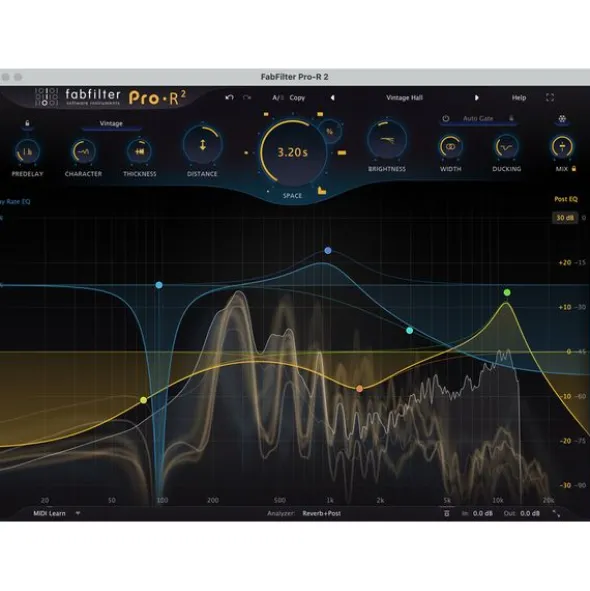Screen dimensions: 590x591
Task: Select the yellow-green Post EQ node near 80 Hz
Action: [x=144, y=400]
